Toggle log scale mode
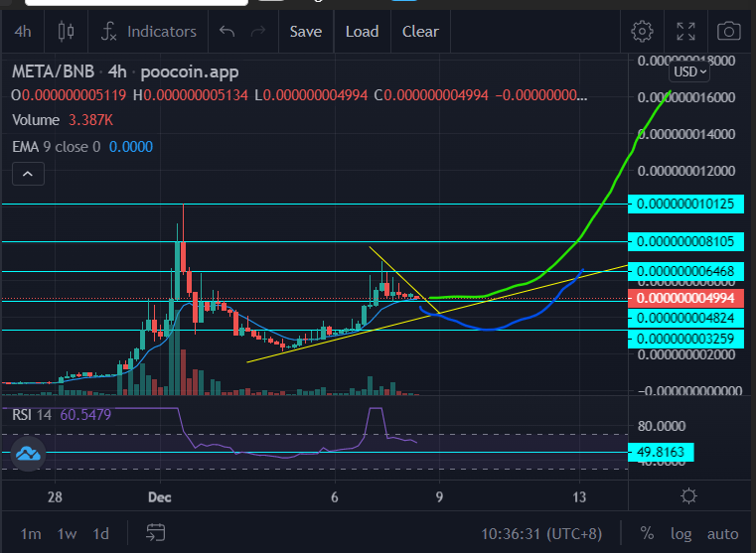The height and width of the screenshot is (553, 756). point(680,534)
